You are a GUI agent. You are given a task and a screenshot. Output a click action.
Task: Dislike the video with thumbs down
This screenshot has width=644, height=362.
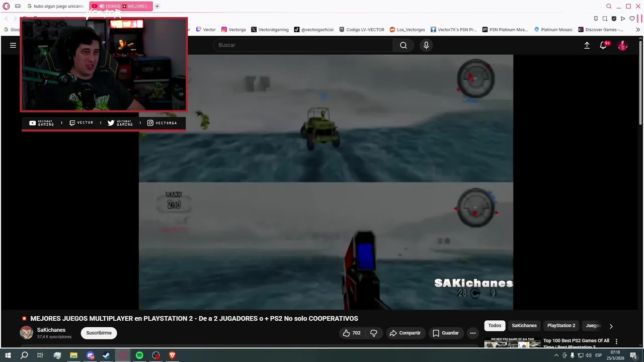[374, 333]
